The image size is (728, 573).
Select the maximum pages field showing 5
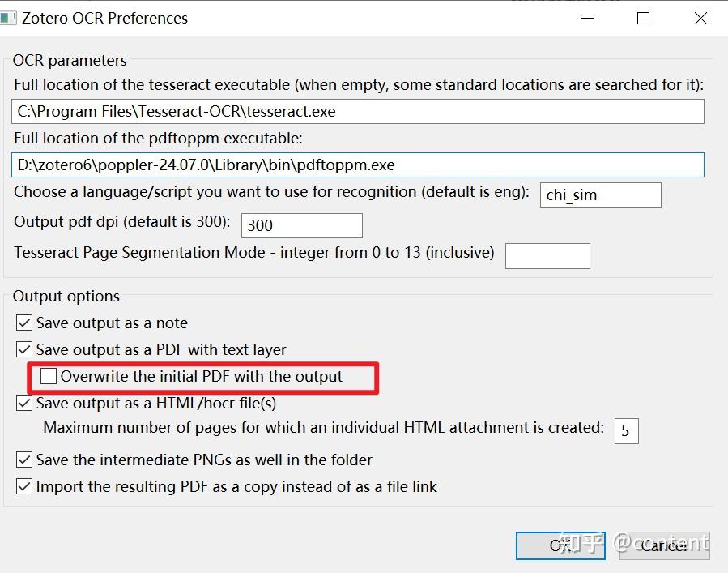627,430
